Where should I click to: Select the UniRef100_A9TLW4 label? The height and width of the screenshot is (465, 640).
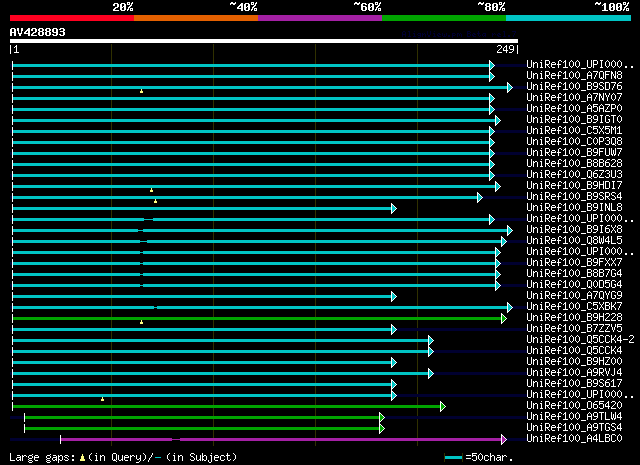click(x=574, y=417)
